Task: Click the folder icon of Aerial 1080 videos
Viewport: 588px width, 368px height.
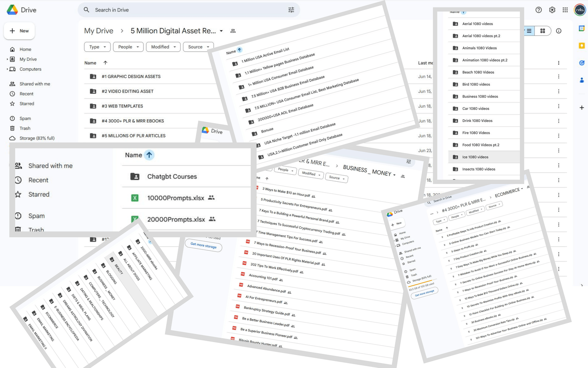Action: [455, 24]
